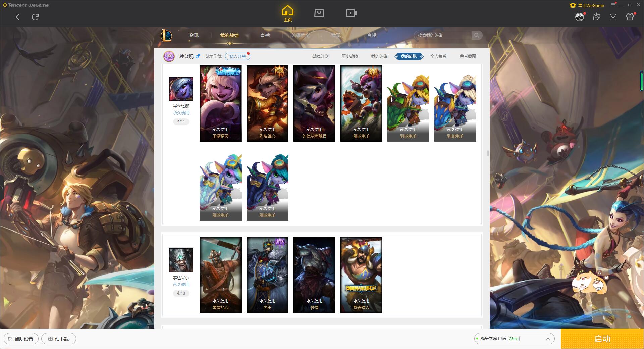Click the League of Legends logo

pyautogui.click(x=167, y=35)
